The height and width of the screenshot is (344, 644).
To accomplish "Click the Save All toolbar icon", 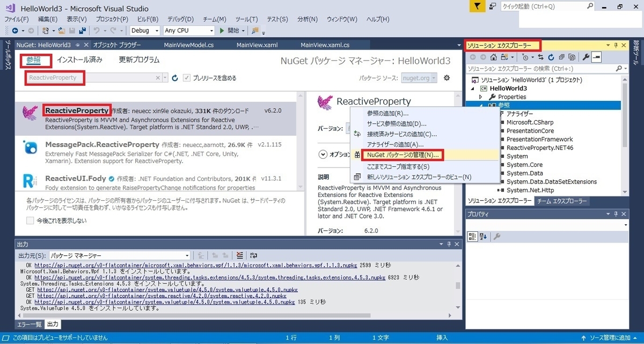I will [x=82, y=31].
